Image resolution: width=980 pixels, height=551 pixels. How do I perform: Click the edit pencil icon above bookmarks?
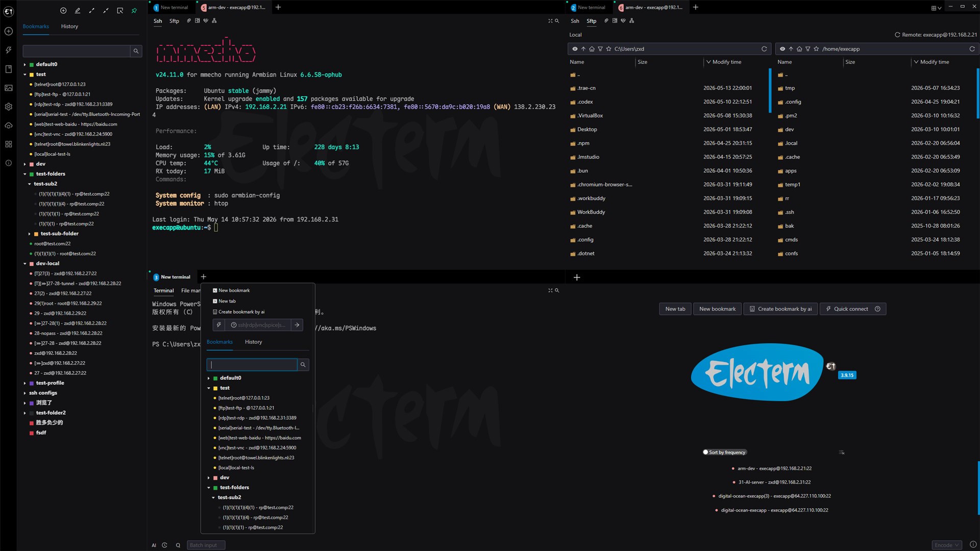click(x=78, y=10)
